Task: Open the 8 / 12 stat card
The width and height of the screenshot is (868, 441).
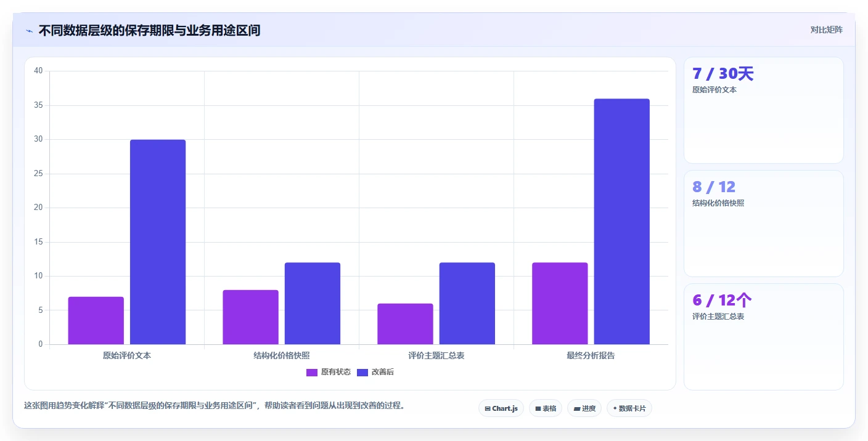Action: point(764,224)
